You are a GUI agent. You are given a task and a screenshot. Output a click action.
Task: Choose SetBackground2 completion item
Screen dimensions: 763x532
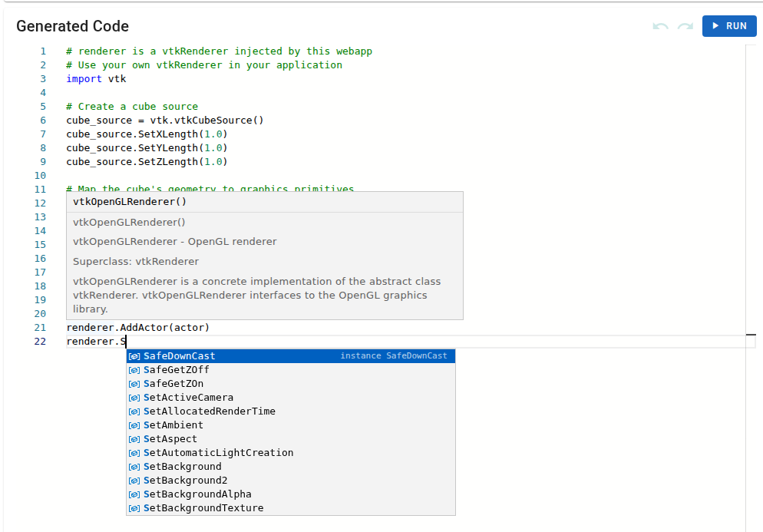pyautogui.click(x=291, y=481)
